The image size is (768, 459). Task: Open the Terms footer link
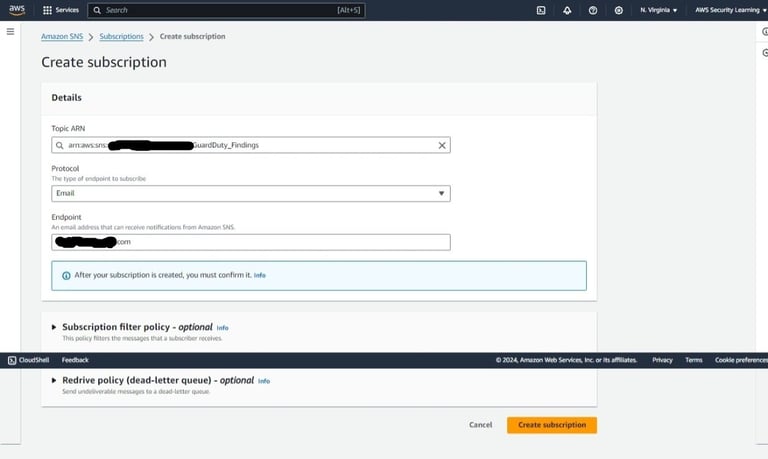click(x=694, y=360)
